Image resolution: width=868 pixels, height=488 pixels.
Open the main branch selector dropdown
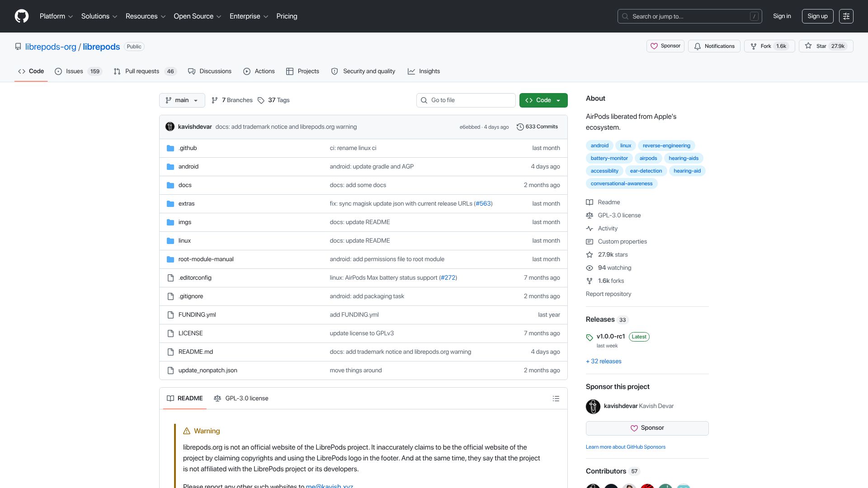[x=182, y=100]
